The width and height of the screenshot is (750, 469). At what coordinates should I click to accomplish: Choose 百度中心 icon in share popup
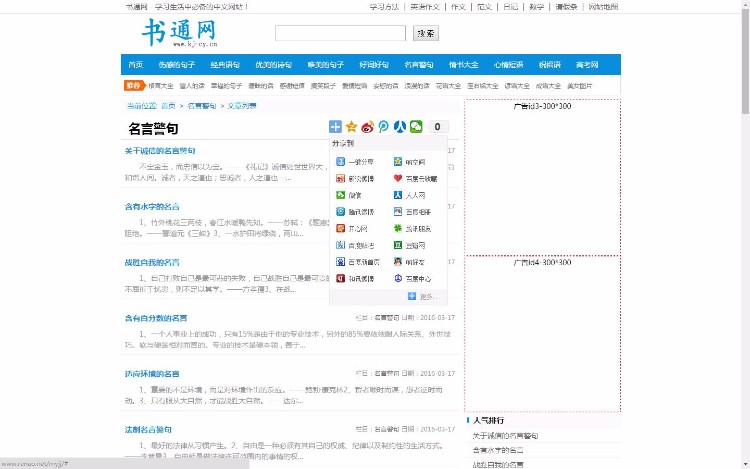point(398,278)
